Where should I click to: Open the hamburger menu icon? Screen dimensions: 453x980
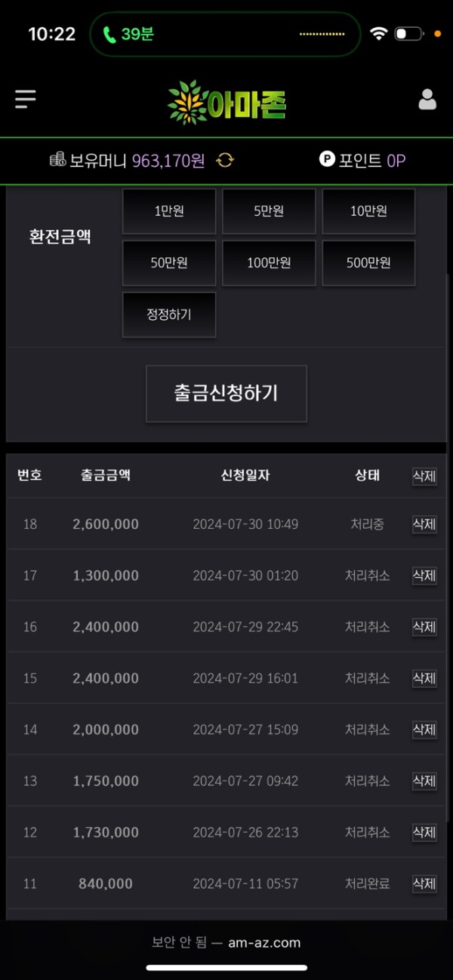click(26, 99)
